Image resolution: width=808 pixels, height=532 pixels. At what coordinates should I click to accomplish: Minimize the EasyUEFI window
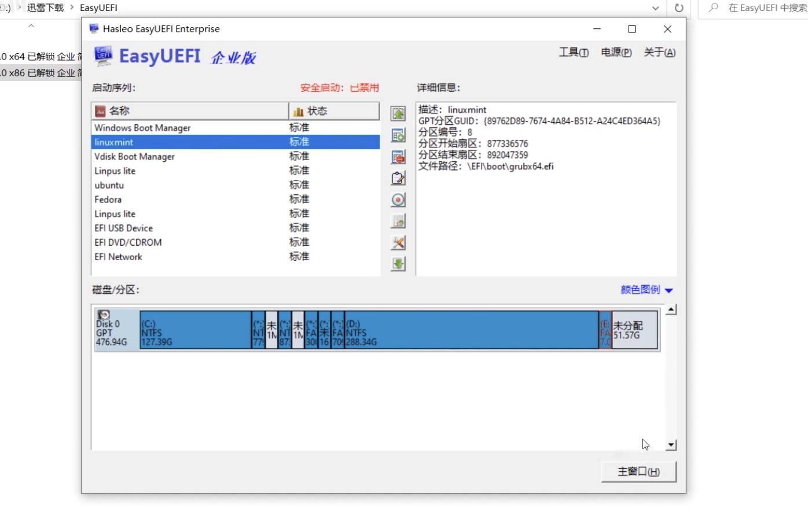[x=597, y=29]
